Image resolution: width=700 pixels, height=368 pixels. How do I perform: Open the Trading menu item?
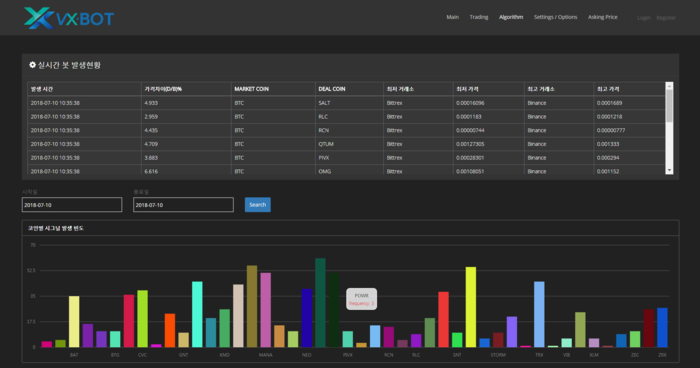(x=479, y=17)
